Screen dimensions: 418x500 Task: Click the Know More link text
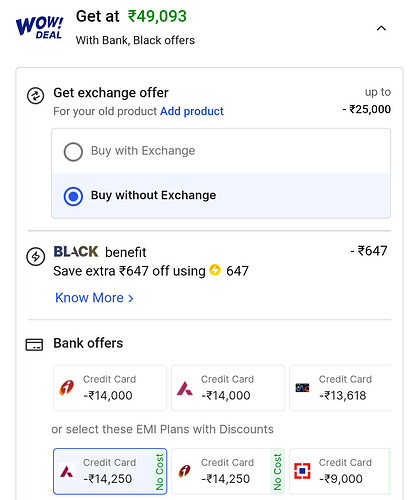pyautogui.click(x=89, y=298)
